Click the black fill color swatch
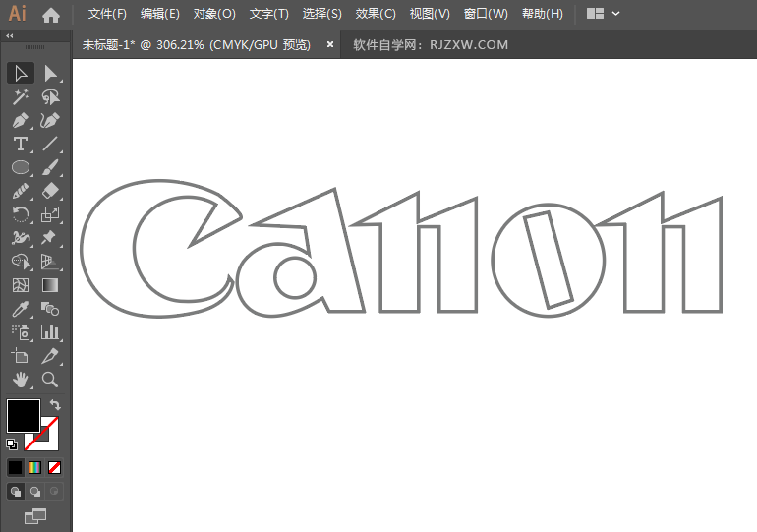 pyautogui.click(x=23, y=415)
